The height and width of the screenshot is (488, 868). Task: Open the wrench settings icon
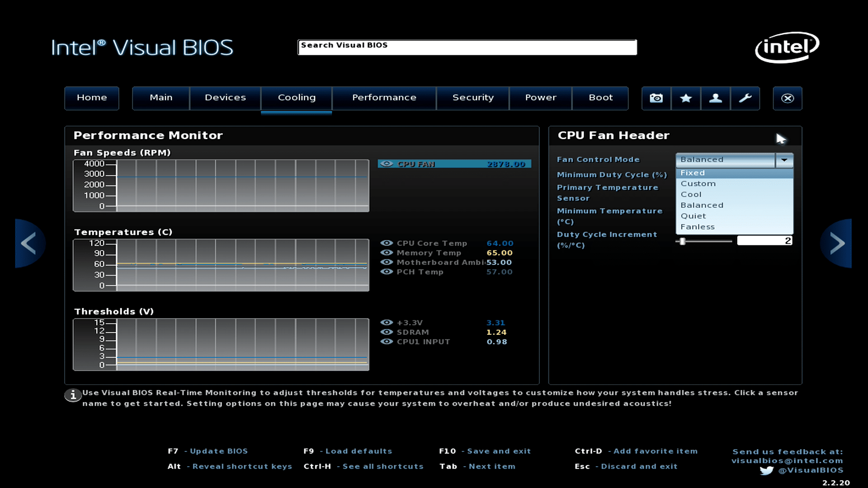click(x=745, y=98)
